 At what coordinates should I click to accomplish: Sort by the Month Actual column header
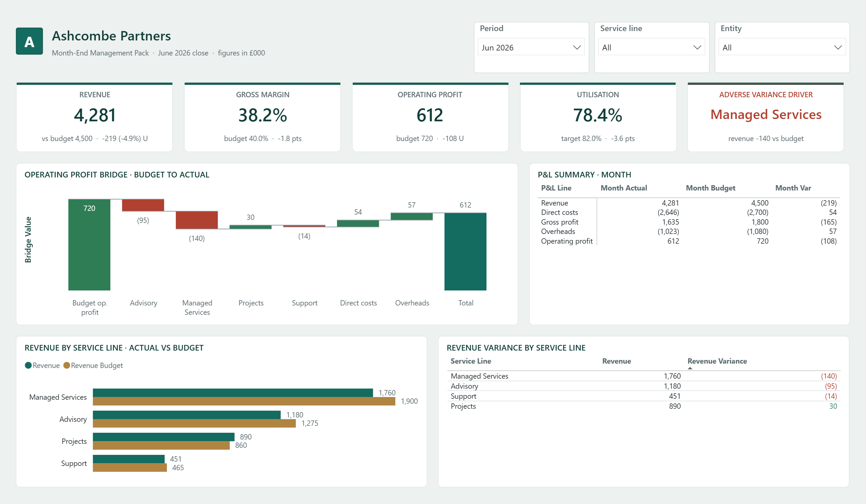tap(624, 188)
